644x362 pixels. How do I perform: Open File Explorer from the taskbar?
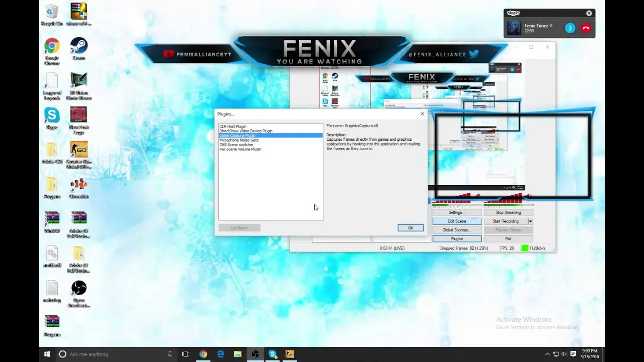click(x=237, y=354)
